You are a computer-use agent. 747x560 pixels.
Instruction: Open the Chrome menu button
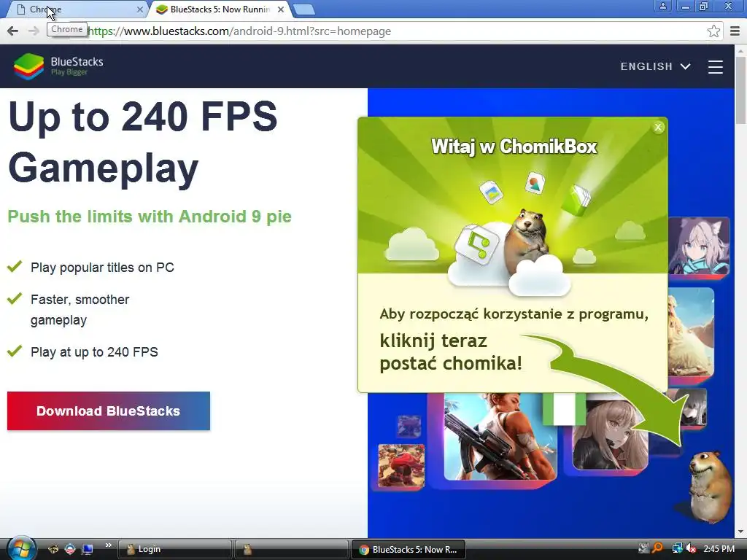coord(735,31)
